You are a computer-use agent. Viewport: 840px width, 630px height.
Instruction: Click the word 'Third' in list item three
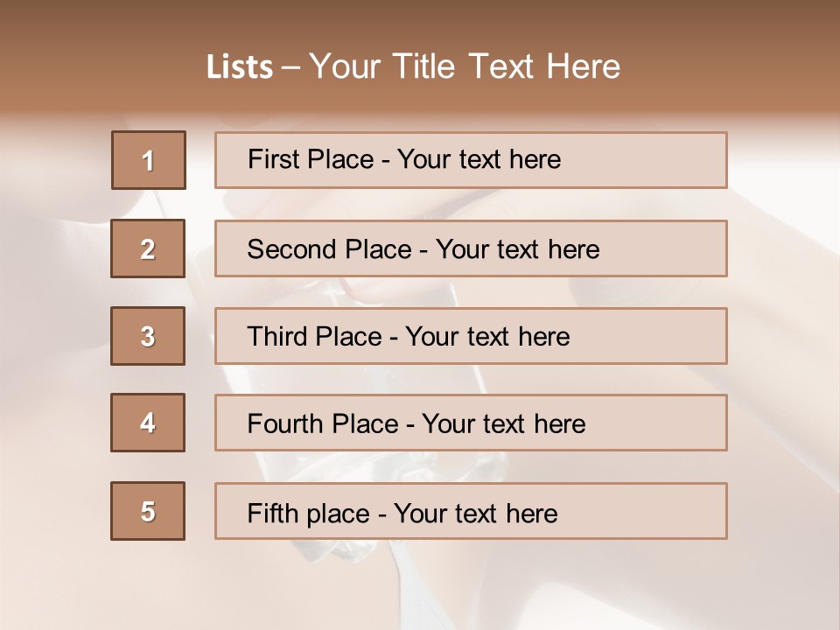pyautogui.click(x=280, y=337)
